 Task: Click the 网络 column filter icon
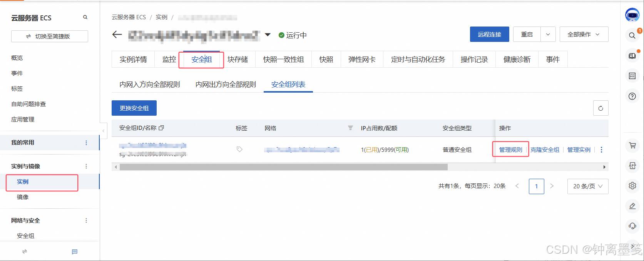350,128
